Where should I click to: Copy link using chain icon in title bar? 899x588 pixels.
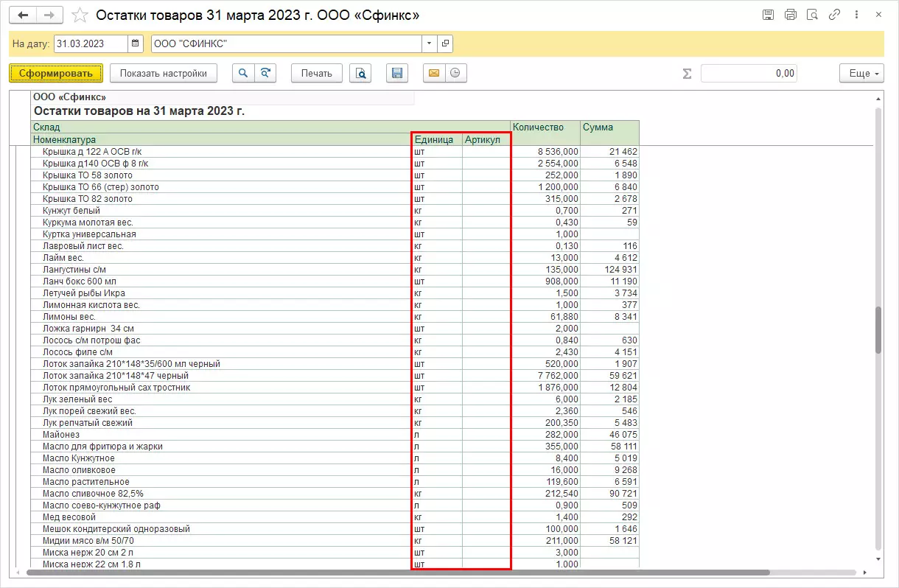click(835, 15)
